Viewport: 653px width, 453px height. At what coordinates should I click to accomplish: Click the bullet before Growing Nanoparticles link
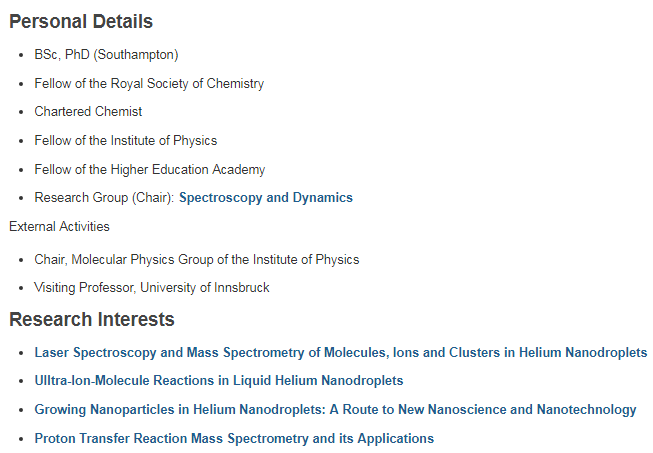click(22, 410)
